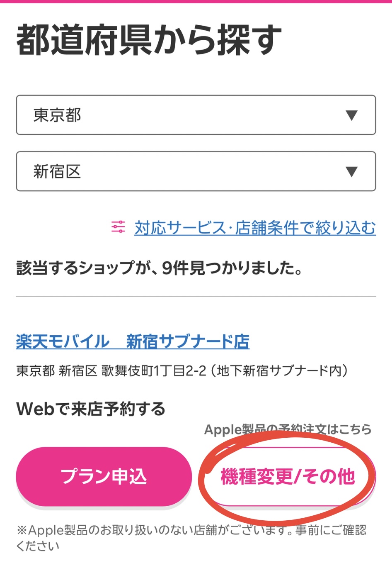This screenshot has height=568, width=392.
Task: Tap the pink filter adjustment icon
Action: (117, 226)
